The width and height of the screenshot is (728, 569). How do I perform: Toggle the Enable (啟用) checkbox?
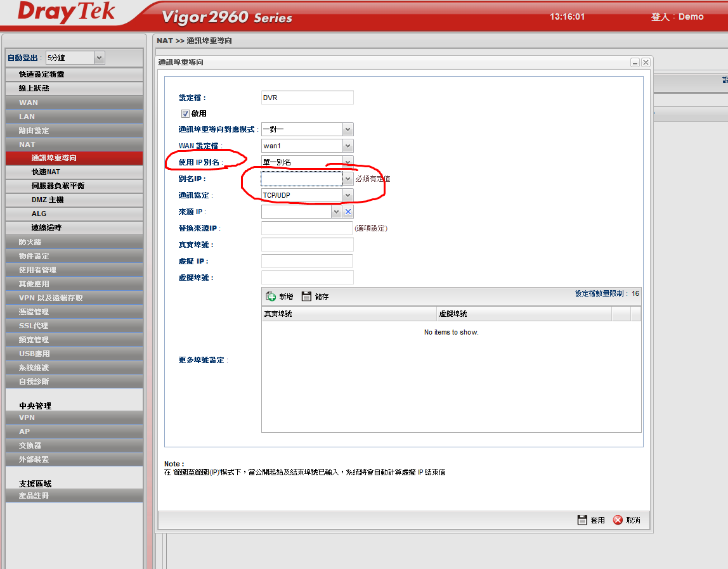click(185, 114)
